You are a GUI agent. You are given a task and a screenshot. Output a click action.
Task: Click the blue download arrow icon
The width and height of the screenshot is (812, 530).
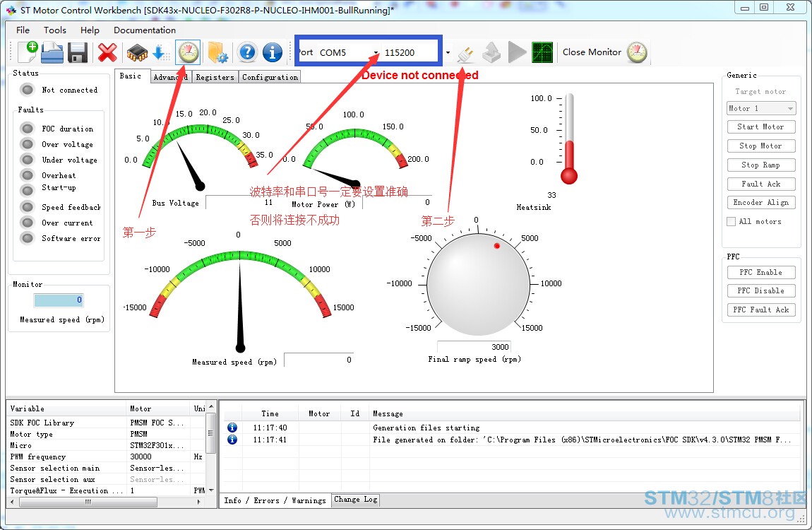tap(160, 52)
